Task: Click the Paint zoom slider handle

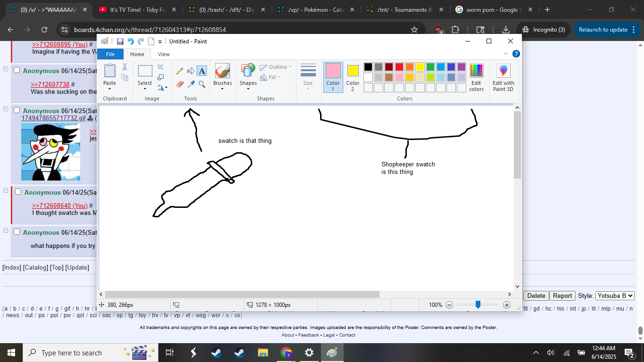Action: coord(478,305)
